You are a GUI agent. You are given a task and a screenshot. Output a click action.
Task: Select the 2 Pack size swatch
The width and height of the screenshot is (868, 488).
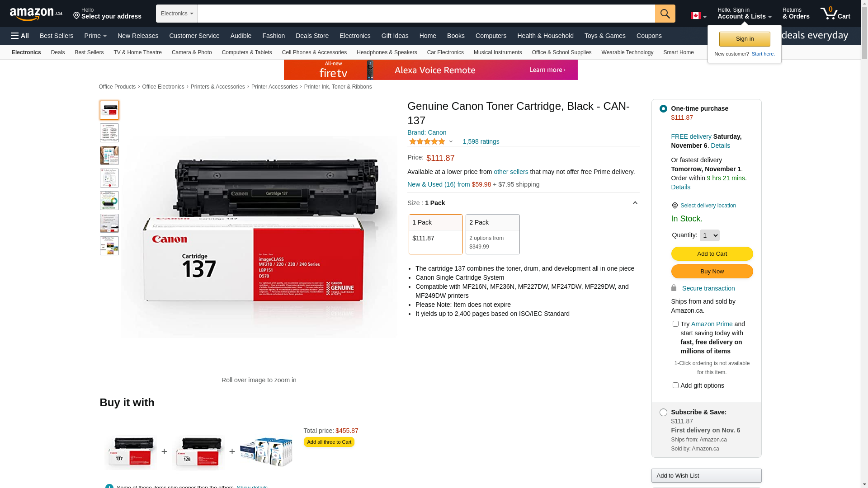492,234
